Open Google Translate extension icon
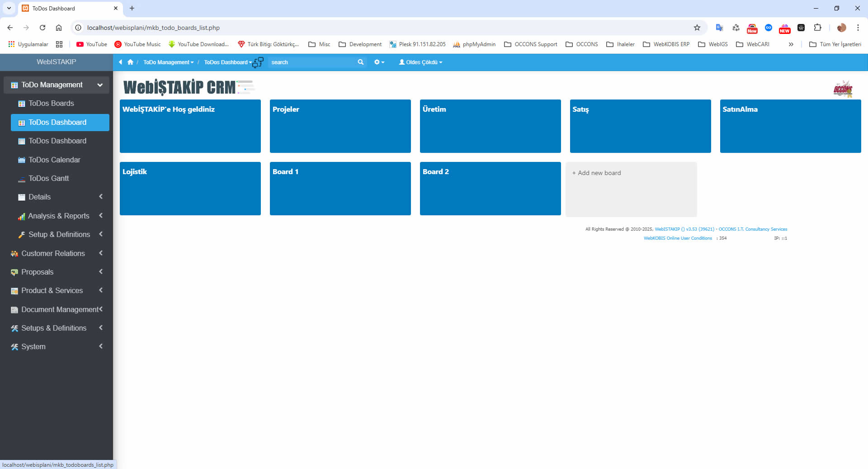This screenshot has height=469, width=868. coord(719,28)
